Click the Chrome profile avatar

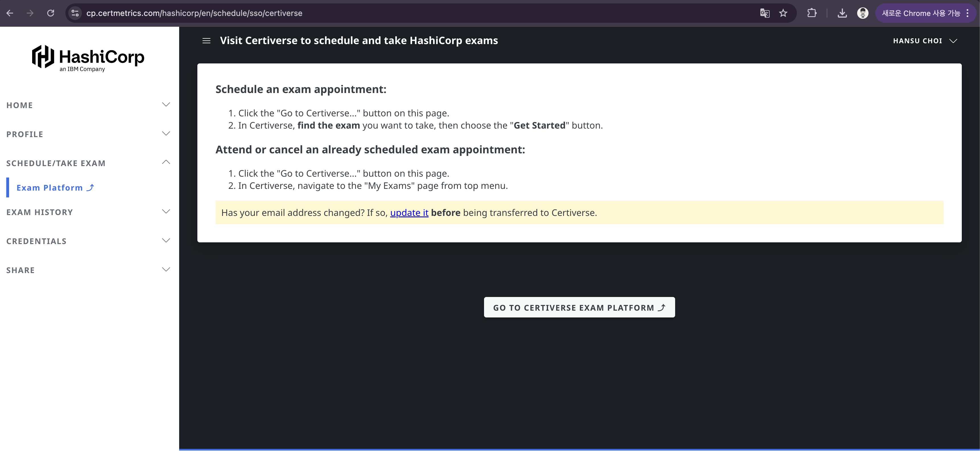click(863, 13)
